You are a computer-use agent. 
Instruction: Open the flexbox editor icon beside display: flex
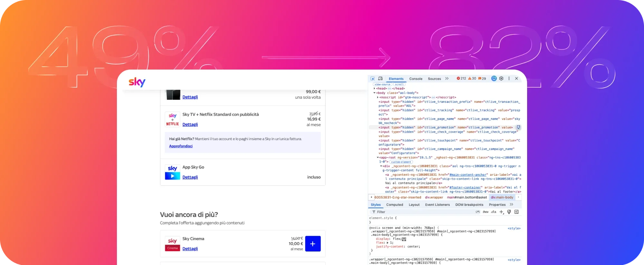pyautogui.click(x=404, y=239)
